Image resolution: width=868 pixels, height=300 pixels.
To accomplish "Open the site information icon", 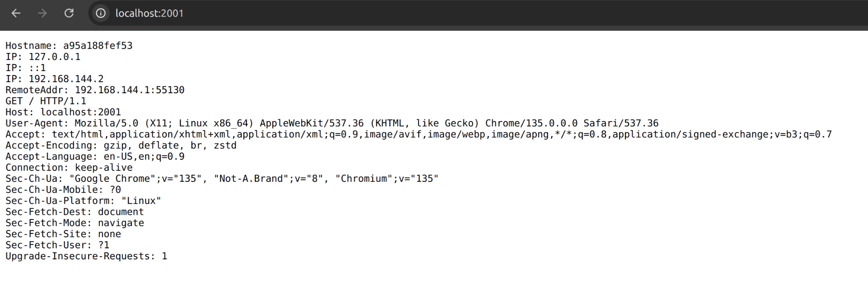I will pyautogui.click(x=100, y=13).
